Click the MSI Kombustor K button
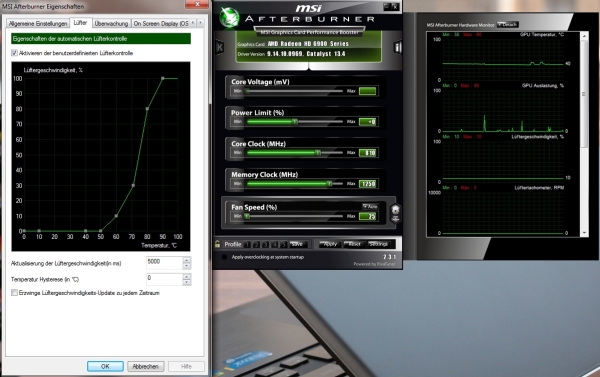This screenshot has height=377, width=600. click(x=220, y=47)
